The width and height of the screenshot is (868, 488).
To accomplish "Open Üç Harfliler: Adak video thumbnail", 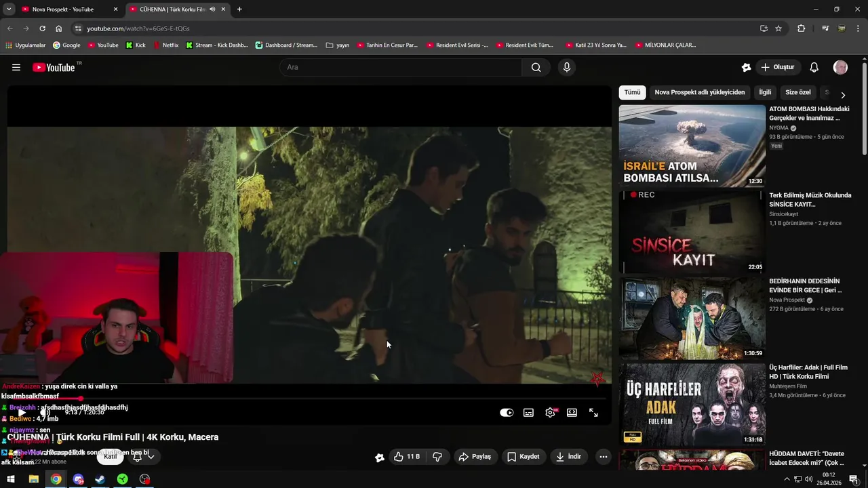I will coord(692,404).
